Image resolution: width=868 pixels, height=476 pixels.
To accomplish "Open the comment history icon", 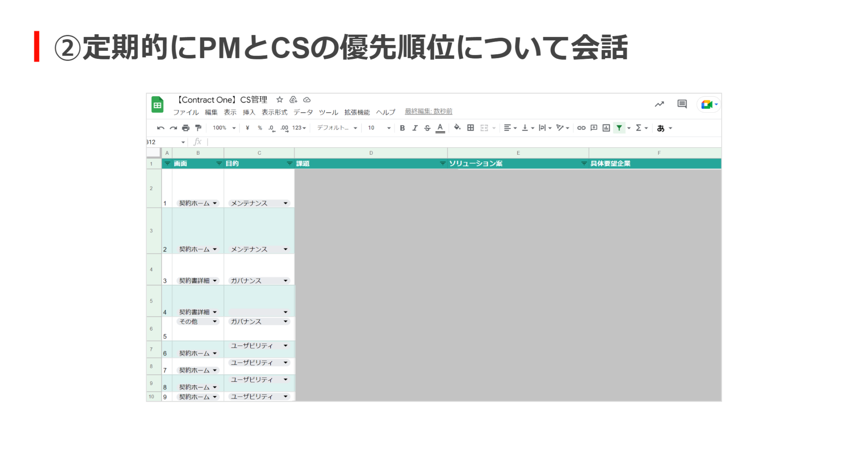I will (x=682, y=104).
